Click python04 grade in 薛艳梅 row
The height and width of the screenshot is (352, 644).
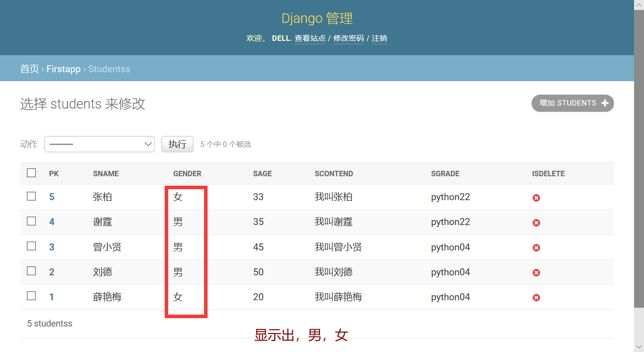pyautogui.click(x=450, y=297)
